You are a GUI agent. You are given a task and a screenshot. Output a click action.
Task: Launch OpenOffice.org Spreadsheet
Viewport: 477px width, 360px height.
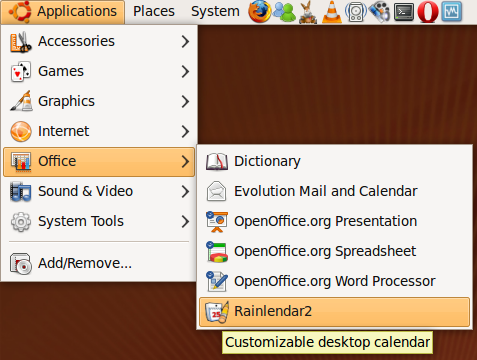point(334,252)
